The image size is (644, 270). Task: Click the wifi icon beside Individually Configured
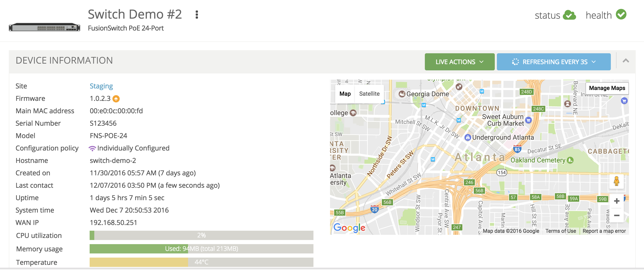tap(92, 148)
